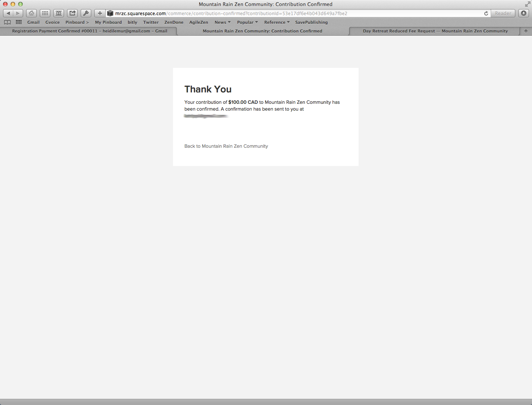Go back to the previous page
Screen dimensions: 532x405
[x=8, y=13]
